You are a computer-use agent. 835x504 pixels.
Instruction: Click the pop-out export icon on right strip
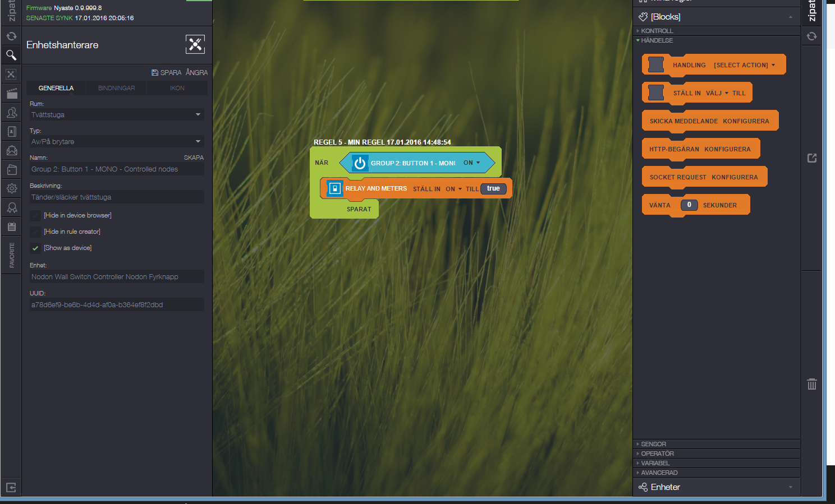pos(811,158)
